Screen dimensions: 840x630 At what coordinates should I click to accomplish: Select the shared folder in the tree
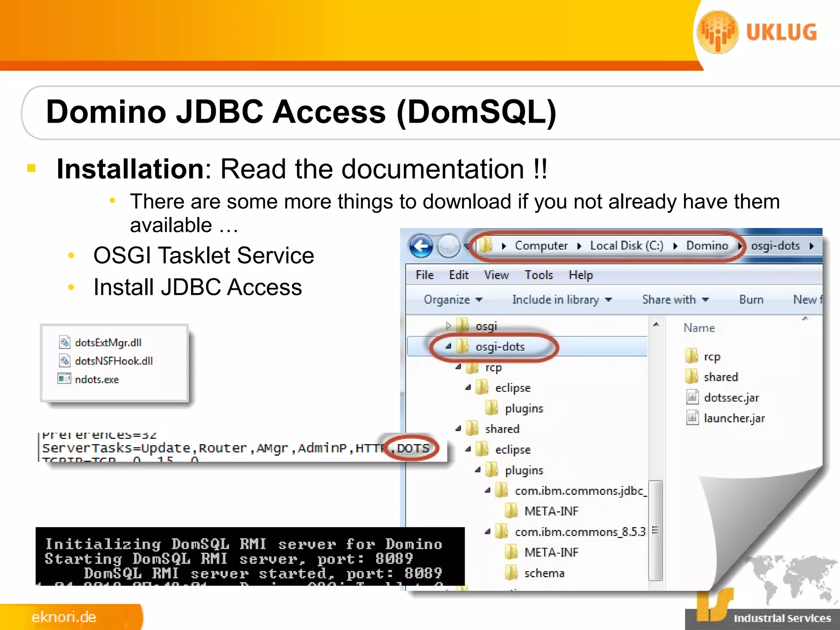tap(502, 429)
